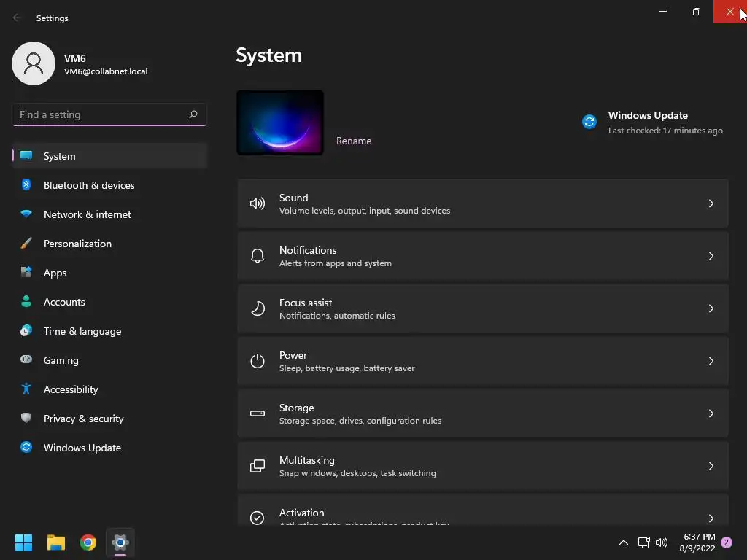Click the System monitor icon in the sidebar
747x560 pixels.
tap(26, 156)
